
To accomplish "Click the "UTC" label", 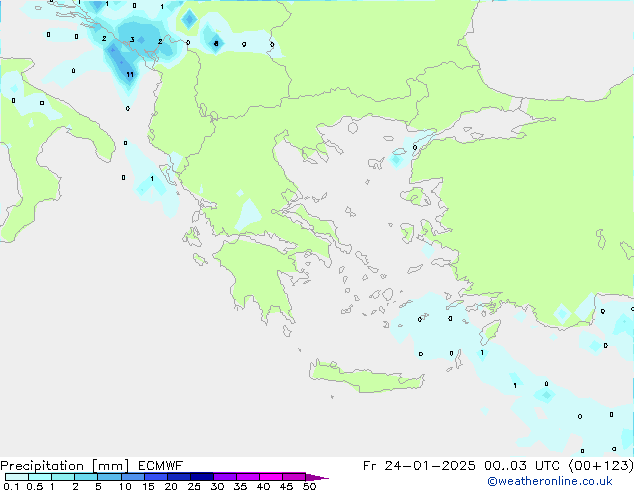I will [x=547, y=466].
